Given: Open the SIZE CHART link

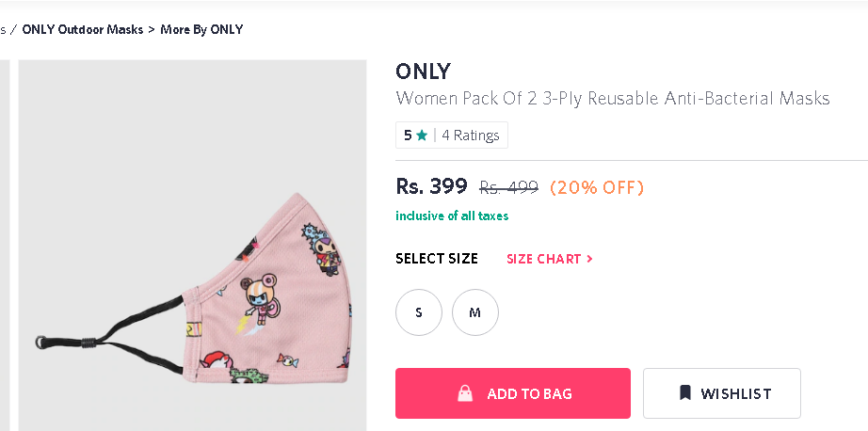Looking at the screenshot, I should coord(544,259).
